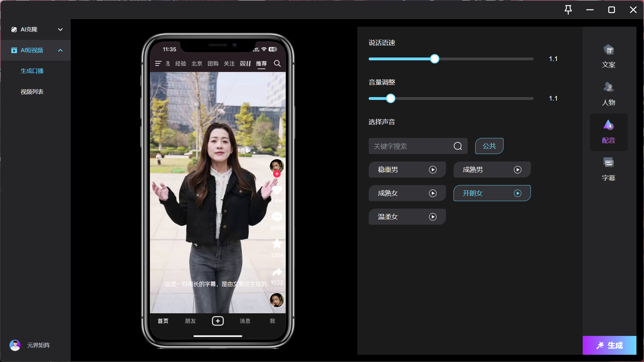Preview the 稳重男 voice sample
The height and width of the screenshot is (362, 644).
(x=432, y=170)
